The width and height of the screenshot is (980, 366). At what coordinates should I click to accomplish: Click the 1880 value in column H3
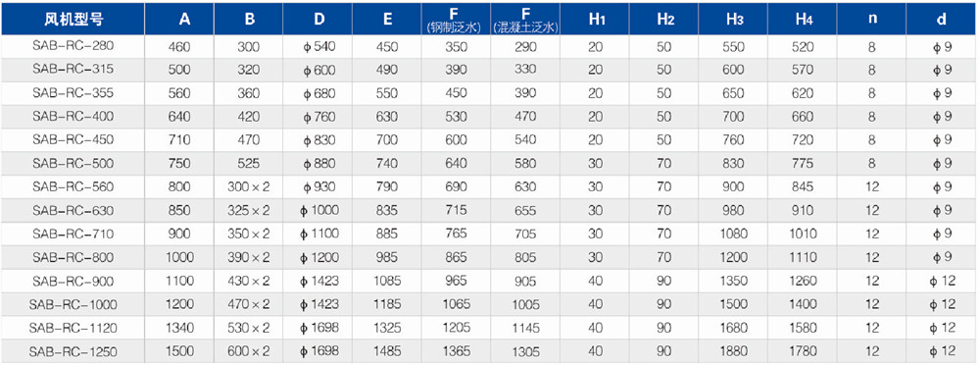coord(734,351)
